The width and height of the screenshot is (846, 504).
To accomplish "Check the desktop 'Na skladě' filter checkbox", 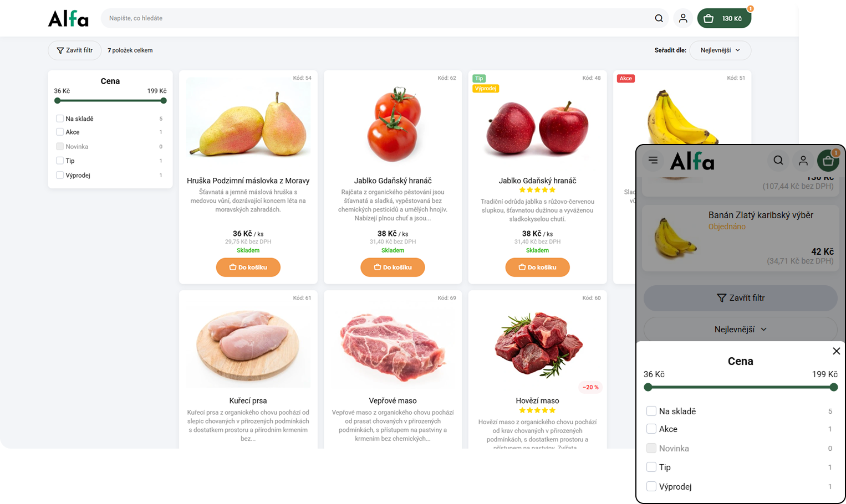I will (x=60, y=119).
